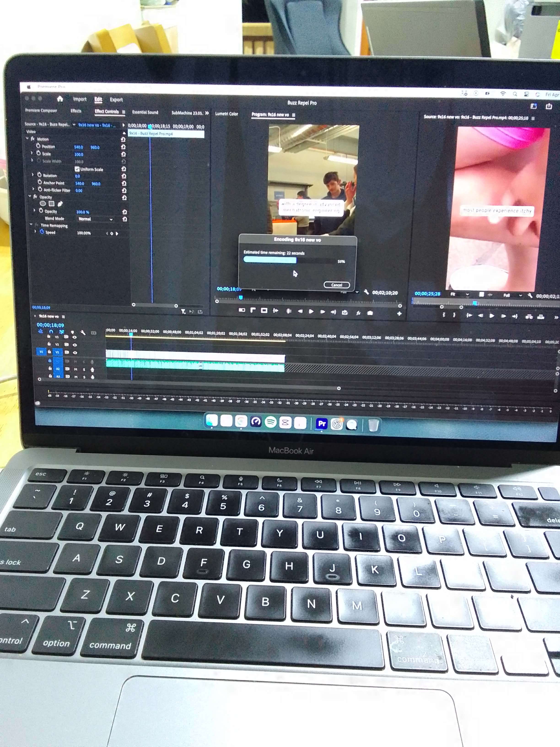Select the free draw bezier pen mask tool
The width and height of the screenshot is (560, 747).
click(60, 204)
